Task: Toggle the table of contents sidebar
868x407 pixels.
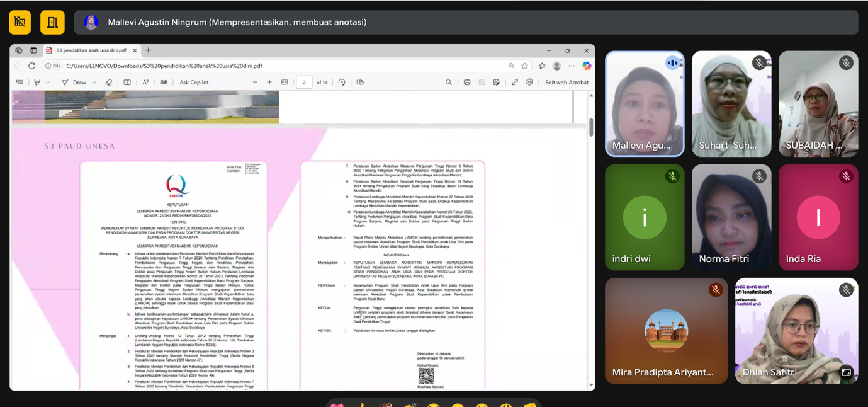Action: 20,83
